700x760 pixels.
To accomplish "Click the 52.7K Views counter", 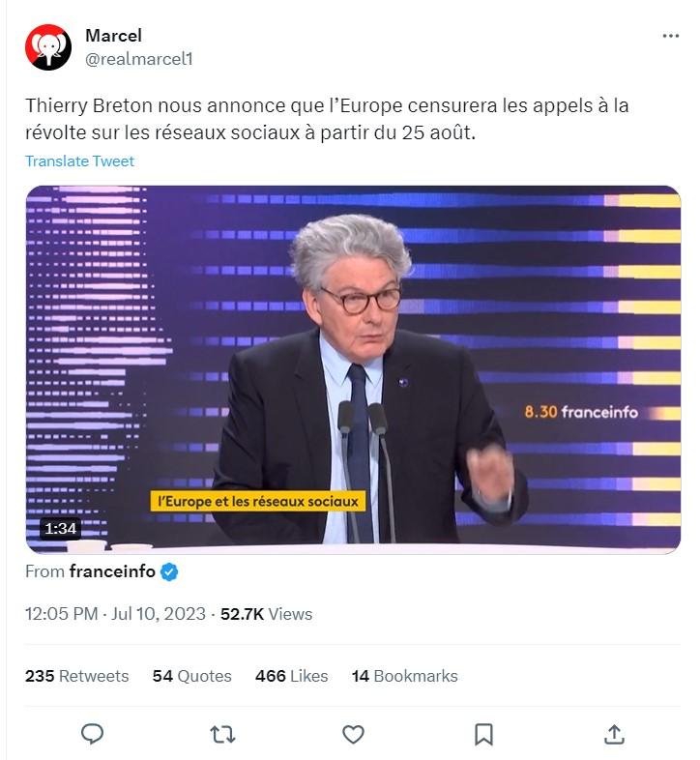I will (x=266, y=614).
